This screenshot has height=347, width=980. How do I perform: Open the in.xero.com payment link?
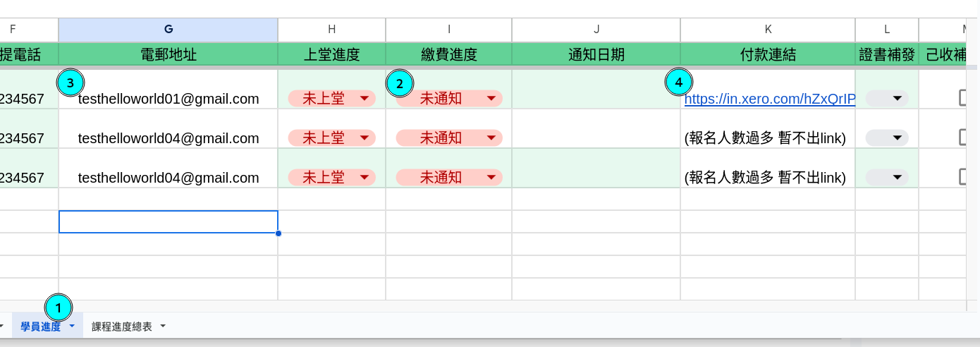[769, 99]
